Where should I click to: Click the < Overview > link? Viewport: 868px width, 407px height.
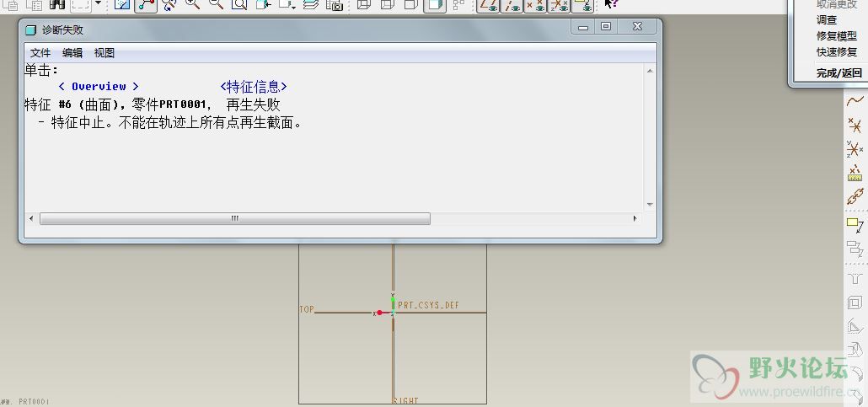click(x=99, y=87)
